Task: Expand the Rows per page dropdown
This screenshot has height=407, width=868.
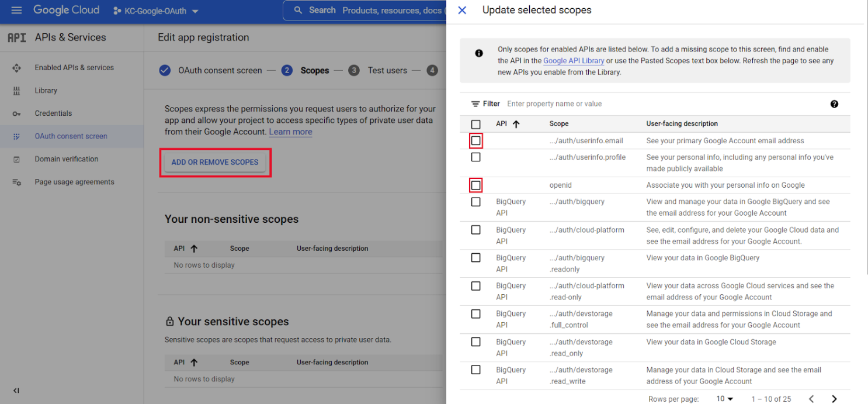Action: [724, 399]
